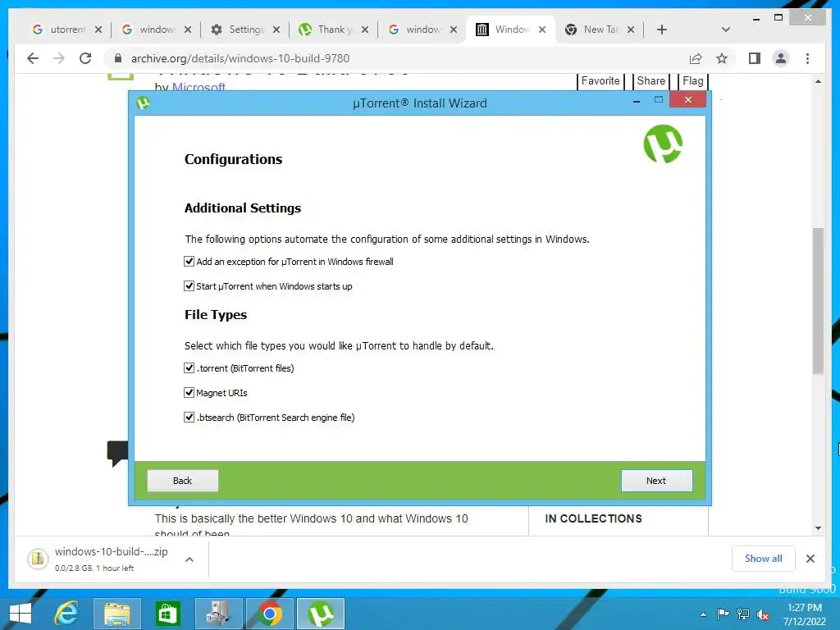Screen dimensions: 840x630
Task: Launch Internet Explorer from the taskbar
Action: [x=67, y=614]
